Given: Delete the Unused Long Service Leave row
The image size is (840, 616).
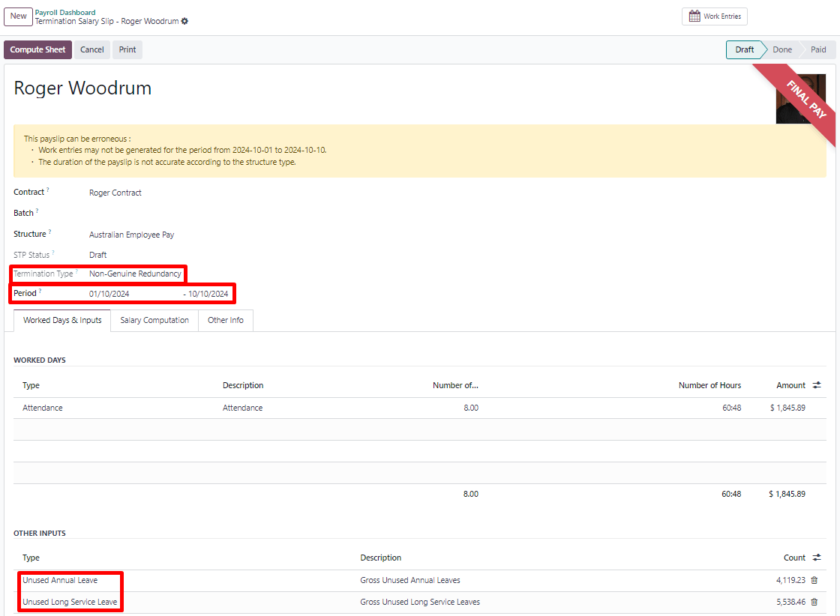Looking at the screenshot, I should [x=814, y=602].
